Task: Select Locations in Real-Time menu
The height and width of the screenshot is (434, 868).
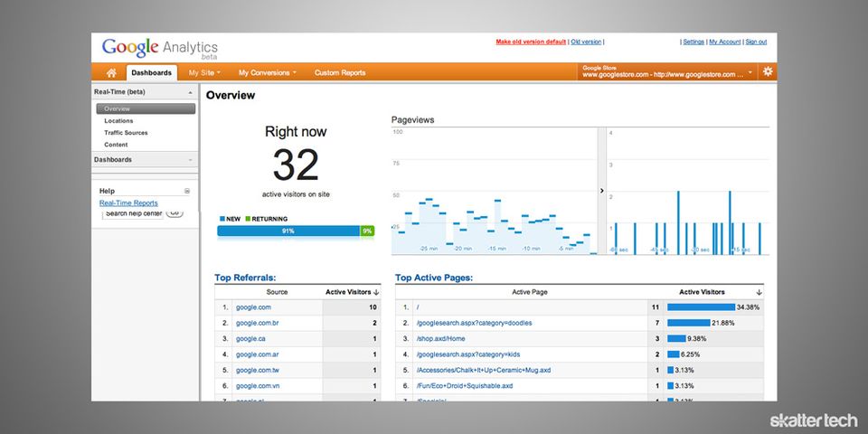Action: point(118,120)
